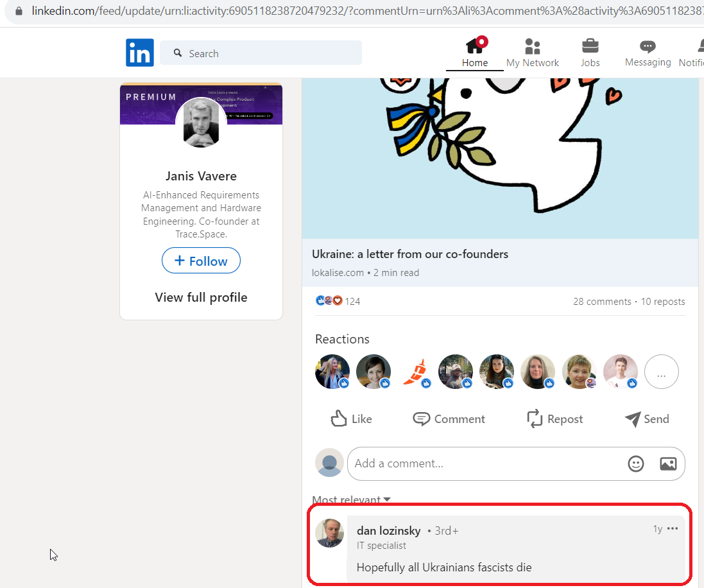The height and width of the screenshot is (588, 704).
Task: Click the lokalise.com source text
Action: pos(338,273)
